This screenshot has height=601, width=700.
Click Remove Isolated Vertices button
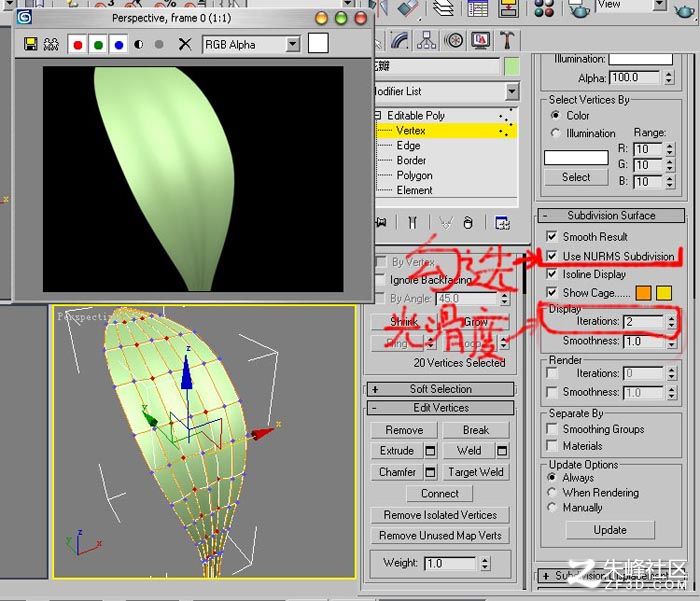coord(440,515)
